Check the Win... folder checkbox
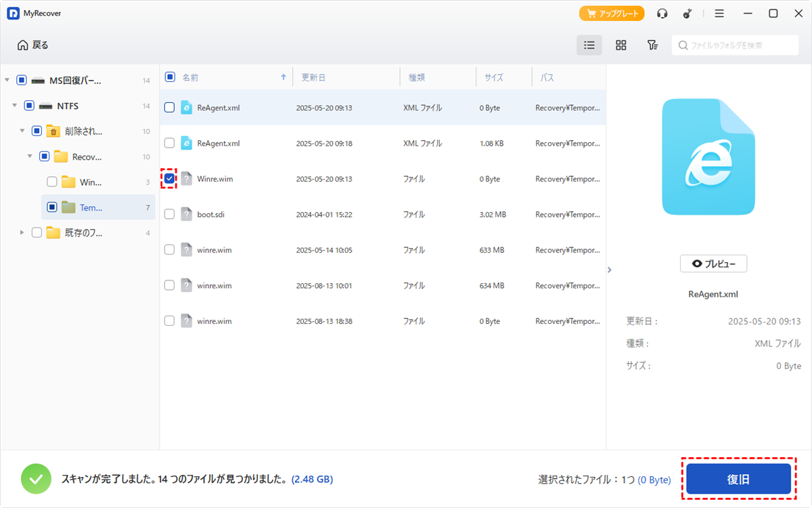 (52, 182)
